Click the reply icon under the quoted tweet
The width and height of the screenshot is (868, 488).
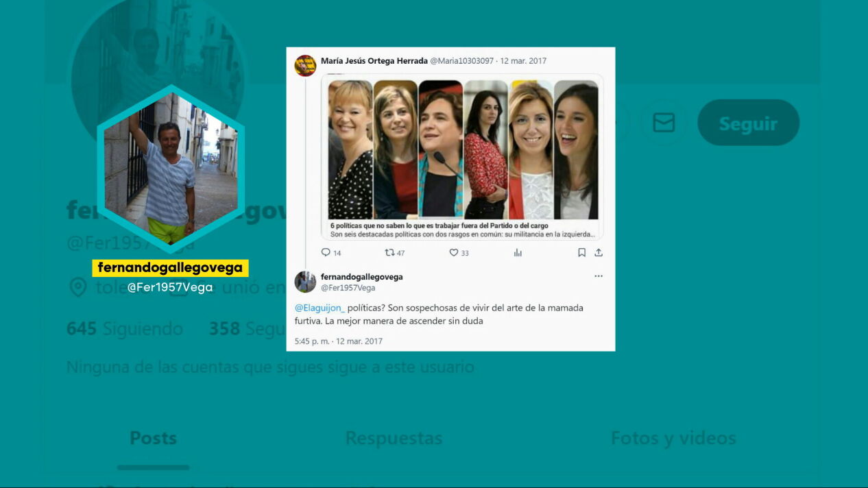click(326, 252)
